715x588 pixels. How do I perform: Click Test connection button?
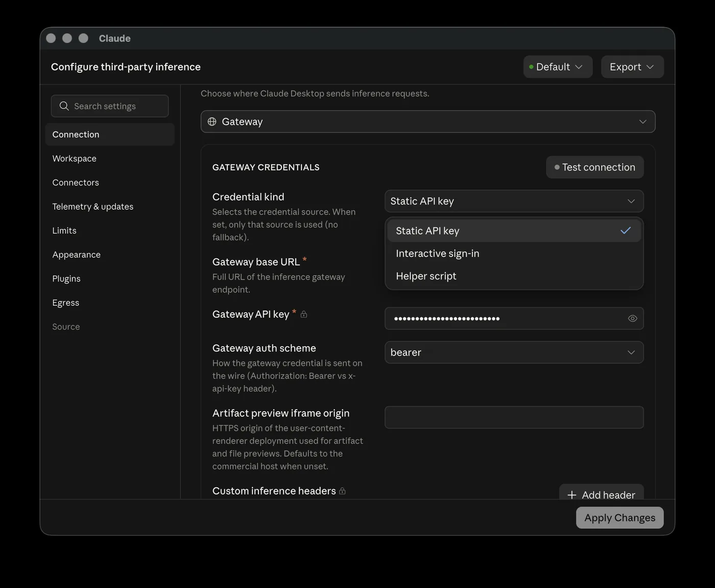[595, 167]
